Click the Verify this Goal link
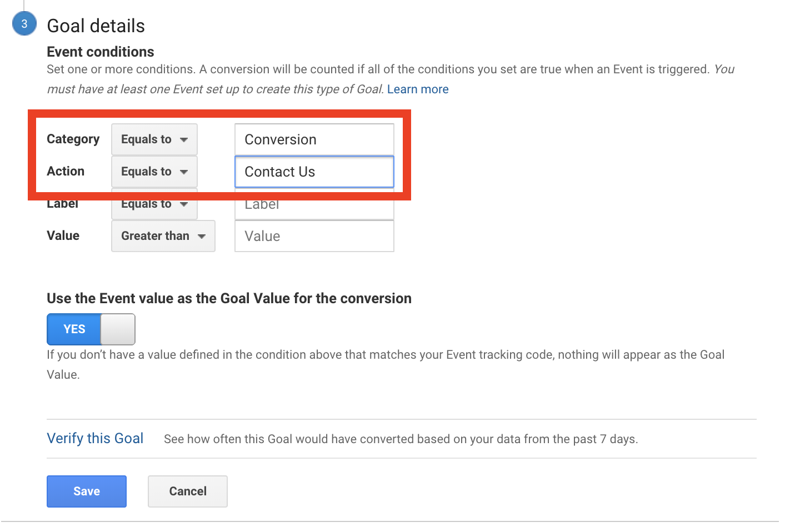The width and height of the screenshot is (790, 532). (x=95, y=439)
